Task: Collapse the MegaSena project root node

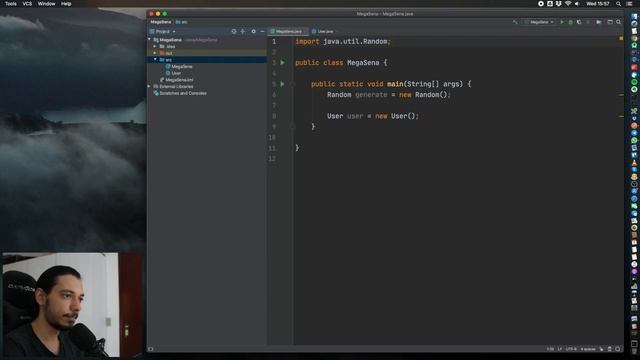Action: click(x=150, y=40)
